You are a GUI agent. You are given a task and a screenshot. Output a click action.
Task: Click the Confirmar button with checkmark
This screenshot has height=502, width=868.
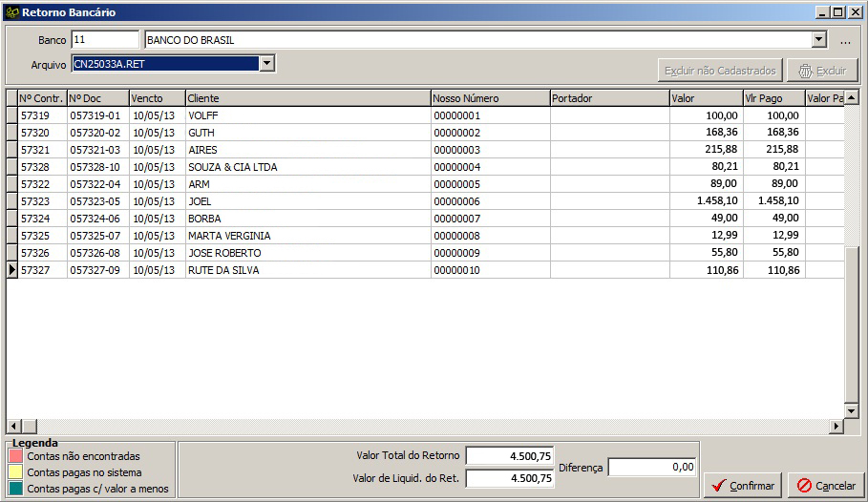[x=742, y=485]
